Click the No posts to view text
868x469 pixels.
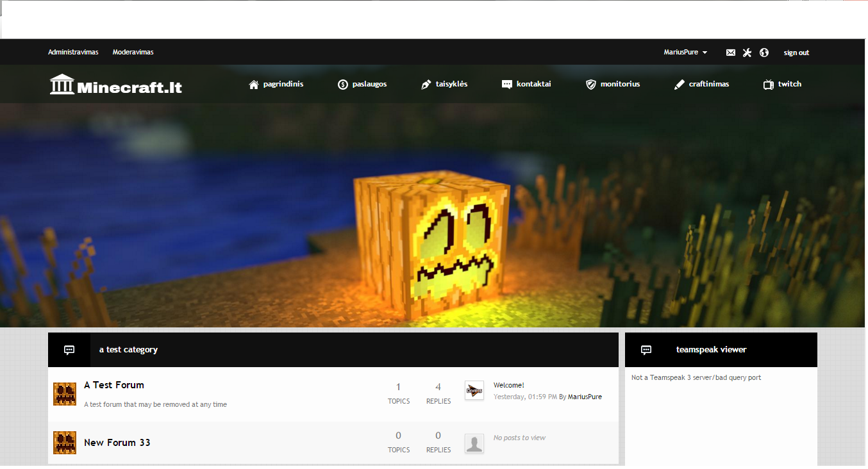[x=519, y=438]
